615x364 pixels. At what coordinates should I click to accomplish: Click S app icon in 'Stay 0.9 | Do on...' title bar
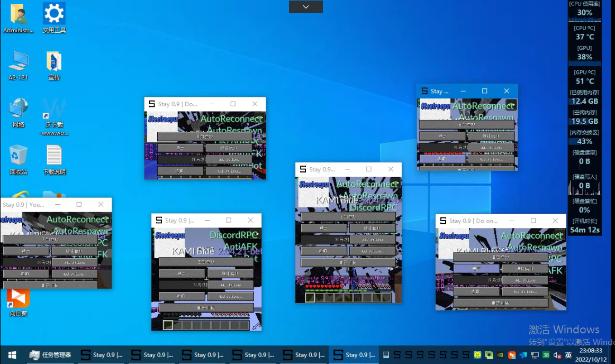[x=443, y=221]
